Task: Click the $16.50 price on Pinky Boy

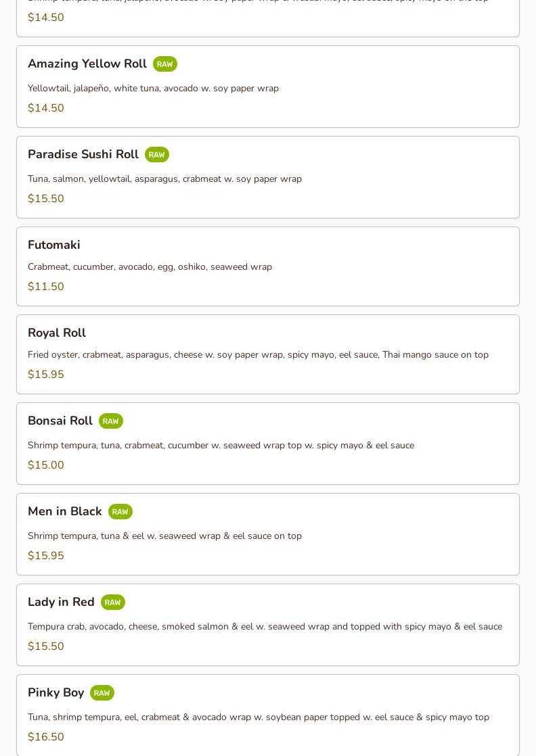Action: point(46,737)
